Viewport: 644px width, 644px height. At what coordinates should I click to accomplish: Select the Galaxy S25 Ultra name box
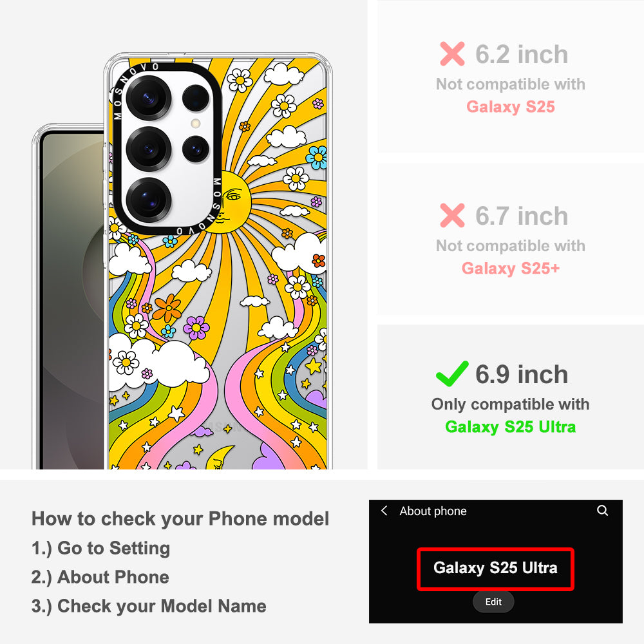click(495, 569)
